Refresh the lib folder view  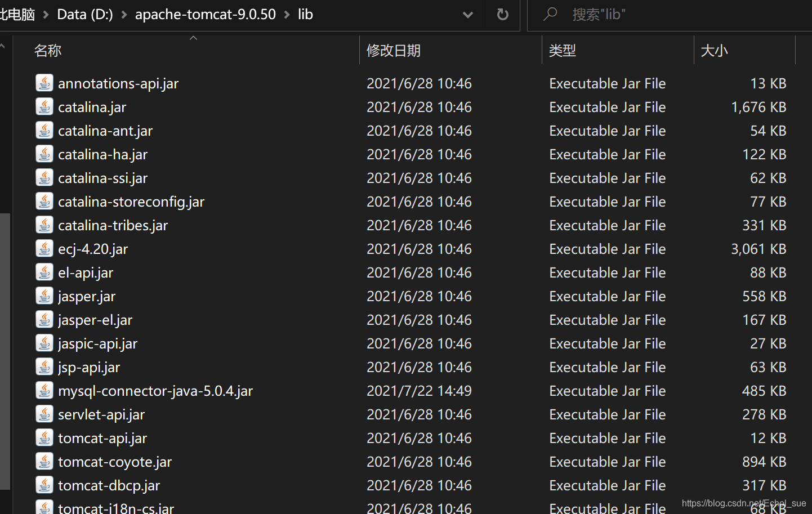click(x=503, y=15)
